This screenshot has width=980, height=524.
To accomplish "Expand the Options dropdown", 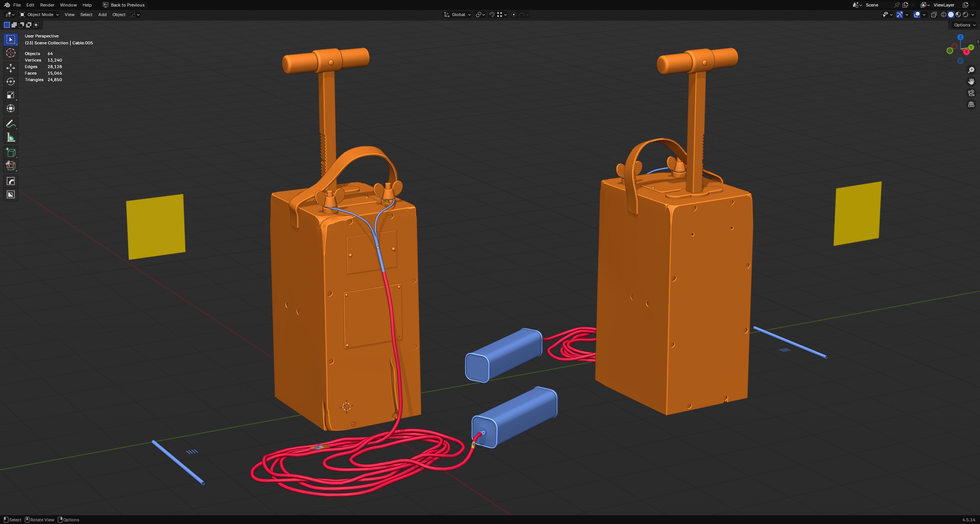I will 965,25.
